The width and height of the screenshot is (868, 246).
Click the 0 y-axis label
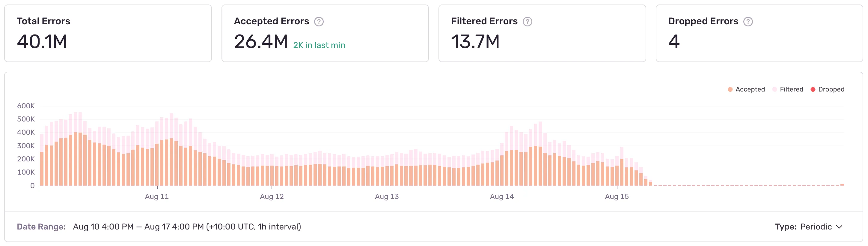(x=32, y=186)
